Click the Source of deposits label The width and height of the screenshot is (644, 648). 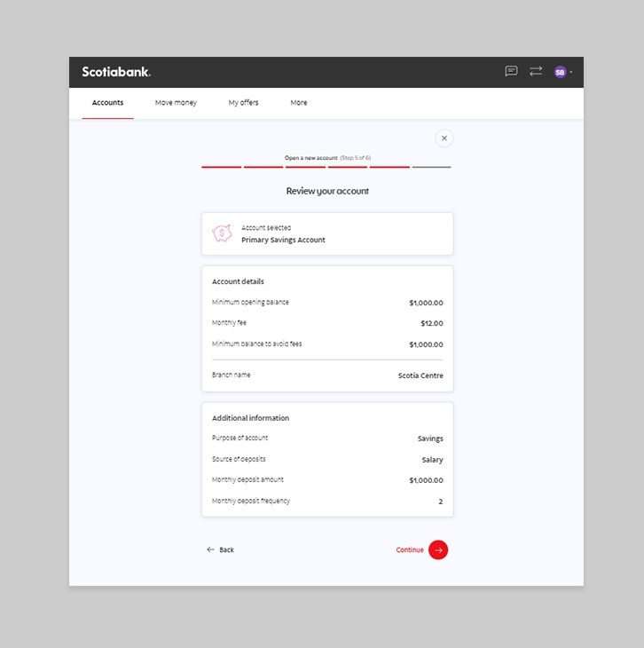[239, 459]
